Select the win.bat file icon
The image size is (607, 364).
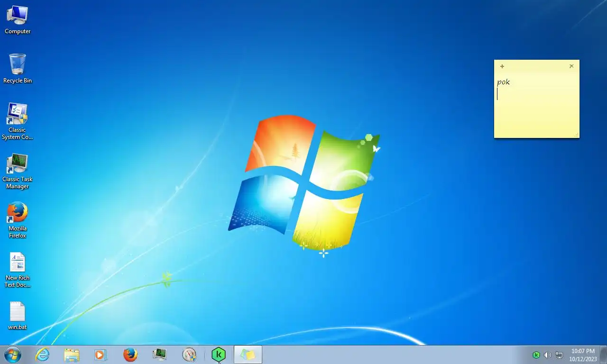click(18, 316)
